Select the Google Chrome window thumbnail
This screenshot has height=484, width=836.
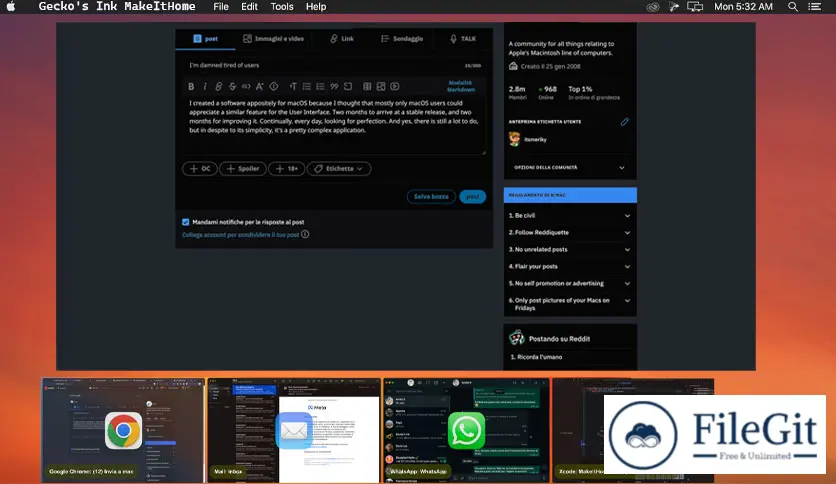coord(123,430)
